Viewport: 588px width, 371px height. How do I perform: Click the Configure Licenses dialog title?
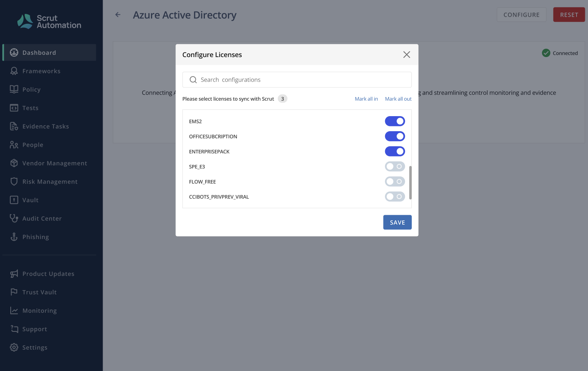(x=212, y=55)
